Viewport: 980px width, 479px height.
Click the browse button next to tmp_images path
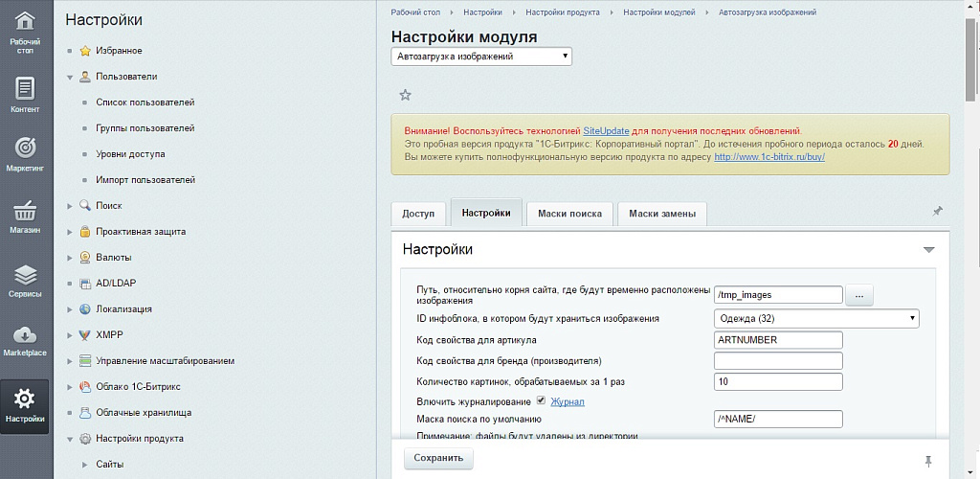(x=858, y=296)
